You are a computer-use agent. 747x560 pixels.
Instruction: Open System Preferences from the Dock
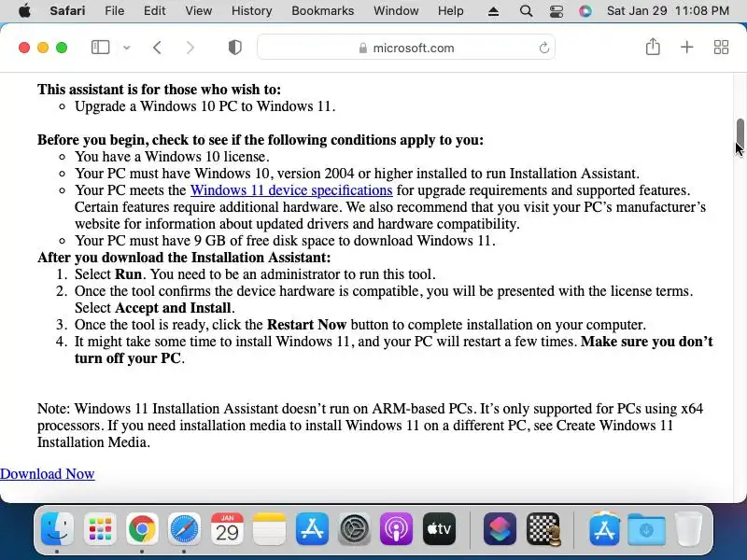(354, 528)
